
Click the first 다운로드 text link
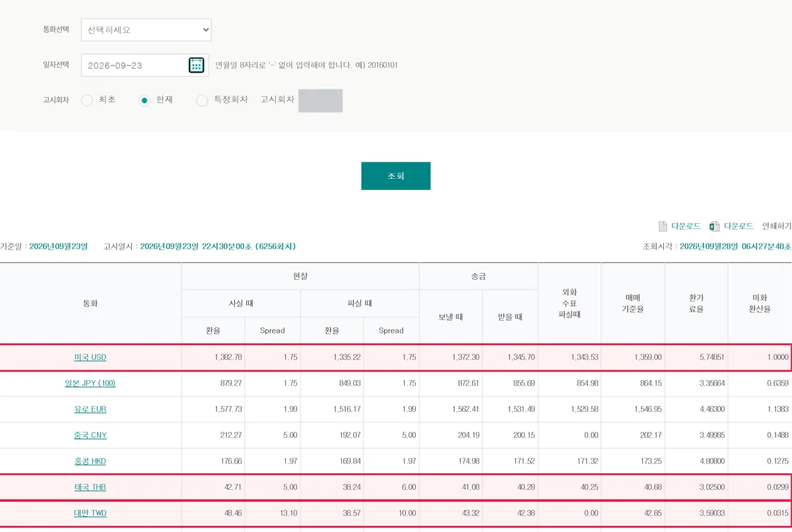pyautogui.click(x=686, y=226)
